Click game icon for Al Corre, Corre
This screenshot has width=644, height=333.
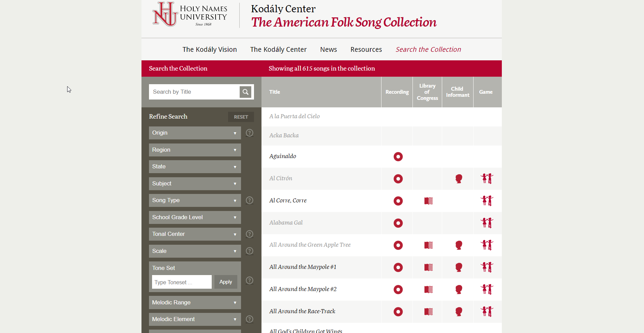(x=487, y=200)
